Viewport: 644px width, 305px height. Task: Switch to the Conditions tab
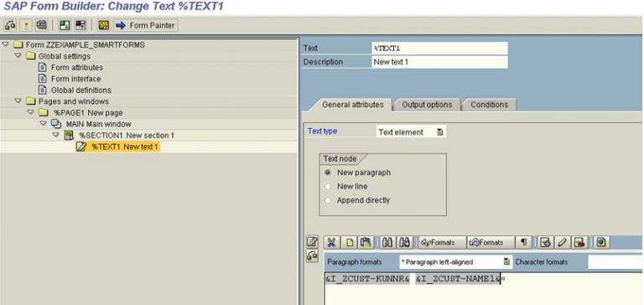click(489, 105)
